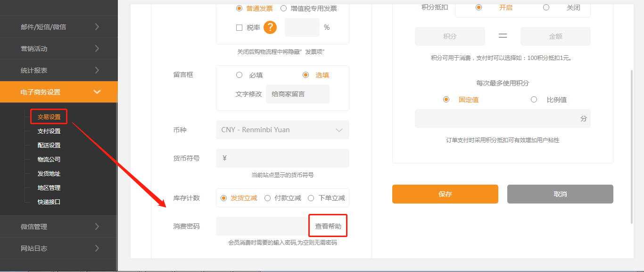Click the vertical scrollbar on the right
Screen dimensions: 644x272
tap(632, 146)
